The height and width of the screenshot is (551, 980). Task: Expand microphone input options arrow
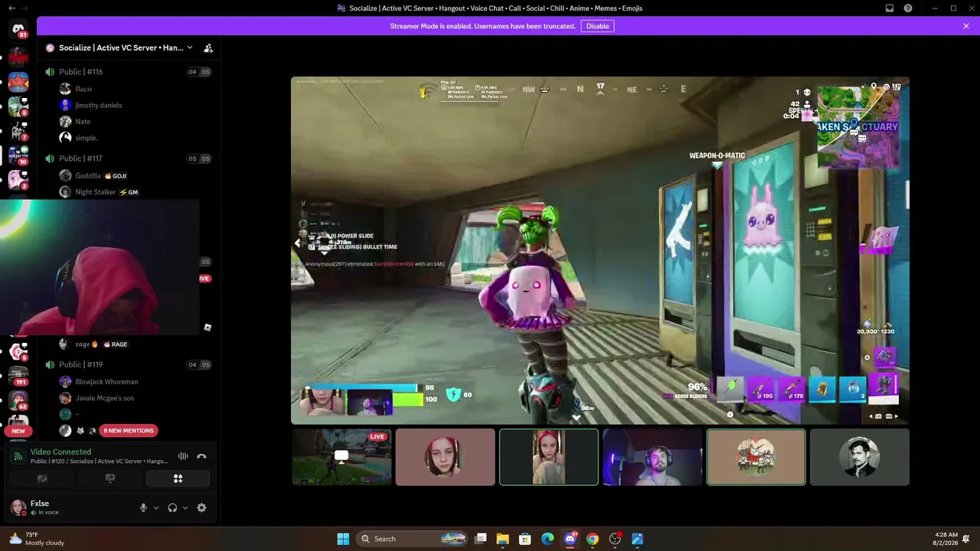tap(156, 507)
